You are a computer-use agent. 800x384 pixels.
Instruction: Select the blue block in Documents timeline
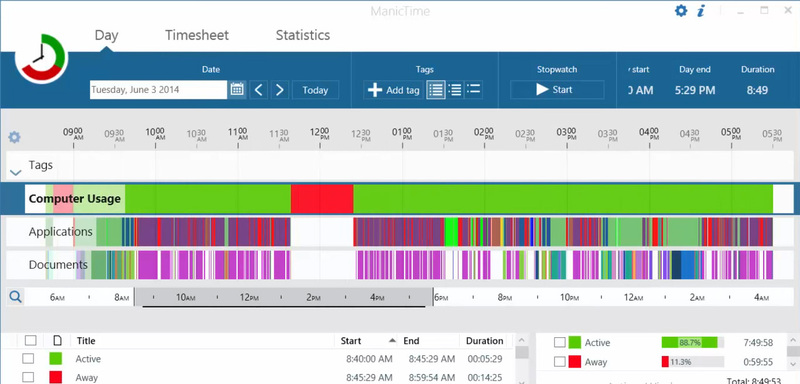click(x=687, y=265)
